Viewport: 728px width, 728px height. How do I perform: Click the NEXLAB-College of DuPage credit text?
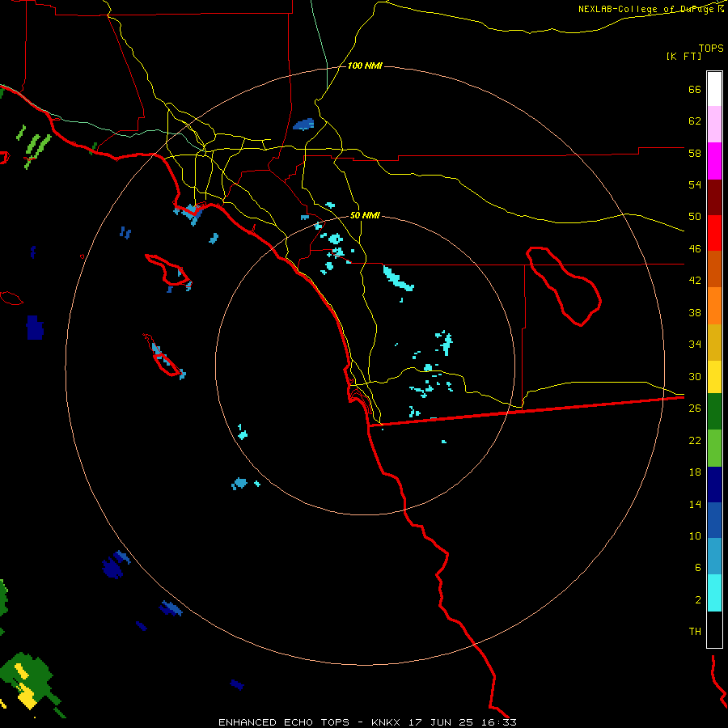pyautogui.click(x=648, y=9)
